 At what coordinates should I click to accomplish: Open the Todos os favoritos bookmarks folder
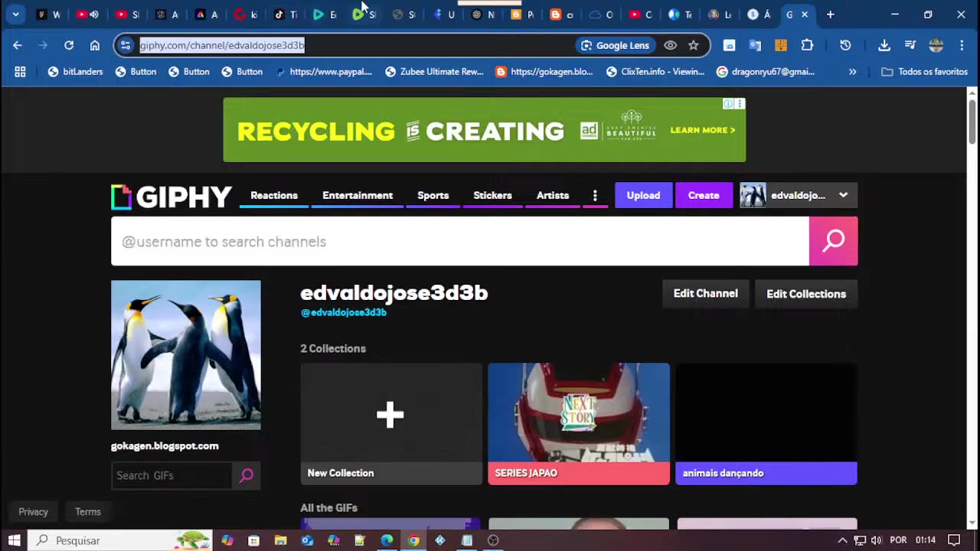point(925,71)
